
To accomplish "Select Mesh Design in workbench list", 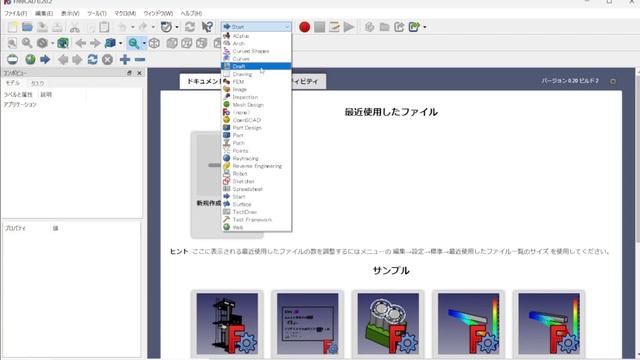I will (256, 105).
